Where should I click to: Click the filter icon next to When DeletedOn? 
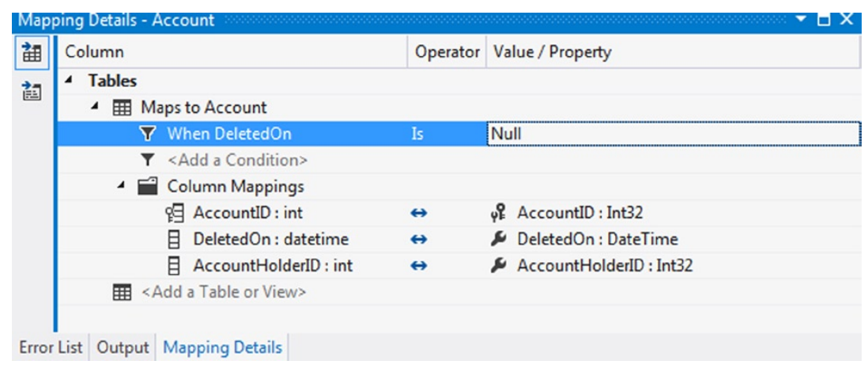point(147,134)
